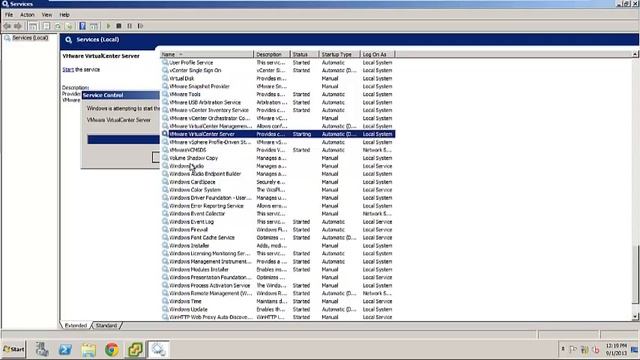Image resolution: width=640 pixels, height=360 pixels.
Task: Click the Services taskbar button
Action: [158, 349]
